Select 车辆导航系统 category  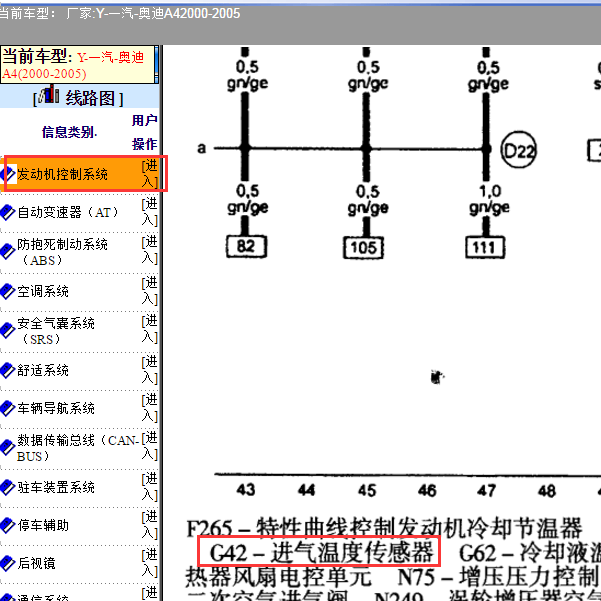pos(56,408)
